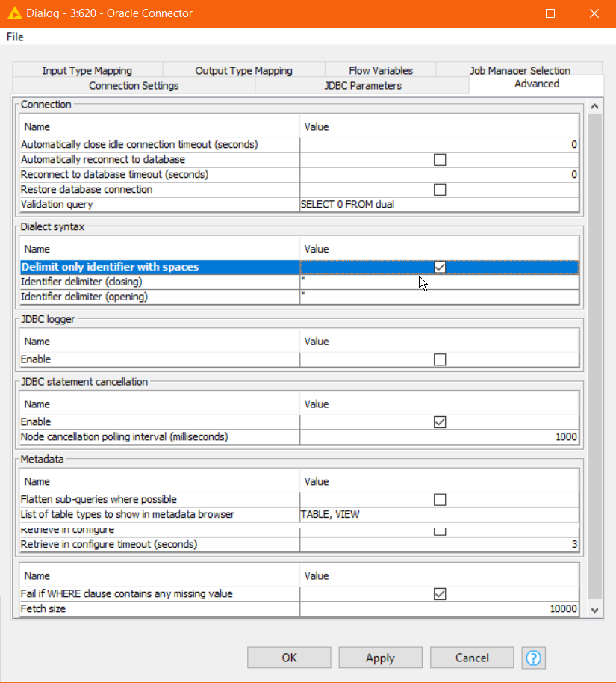Open the Flow Variables tab
The image size is (616, 683).
tap(381, 70)
